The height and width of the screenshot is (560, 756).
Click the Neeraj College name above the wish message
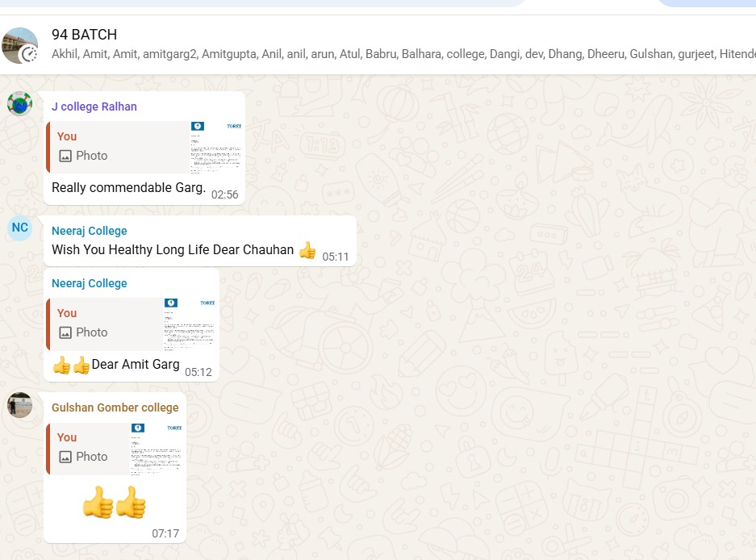click(x=90, y=231)
